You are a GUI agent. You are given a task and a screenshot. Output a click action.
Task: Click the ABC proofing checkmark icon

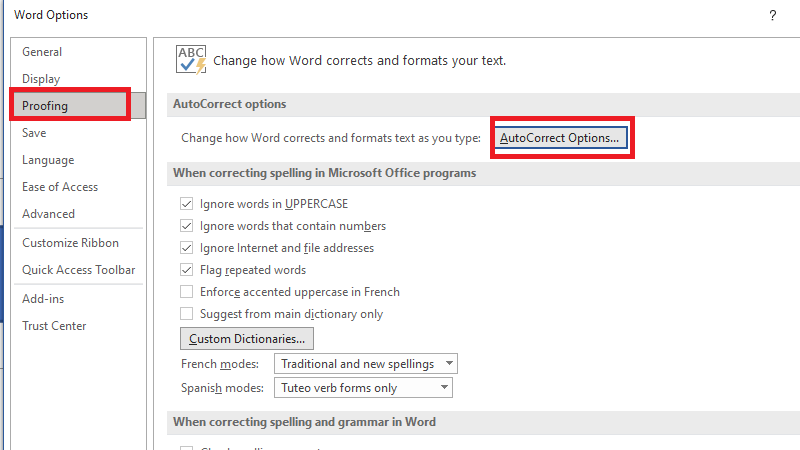pyautogui.click(x=190, y=59)
